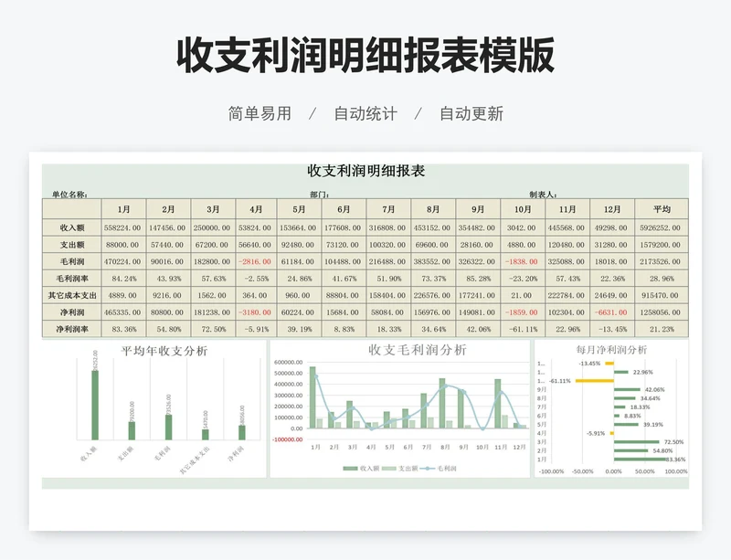Click the income average cell 5926252.00

click(x=660, y=227)
